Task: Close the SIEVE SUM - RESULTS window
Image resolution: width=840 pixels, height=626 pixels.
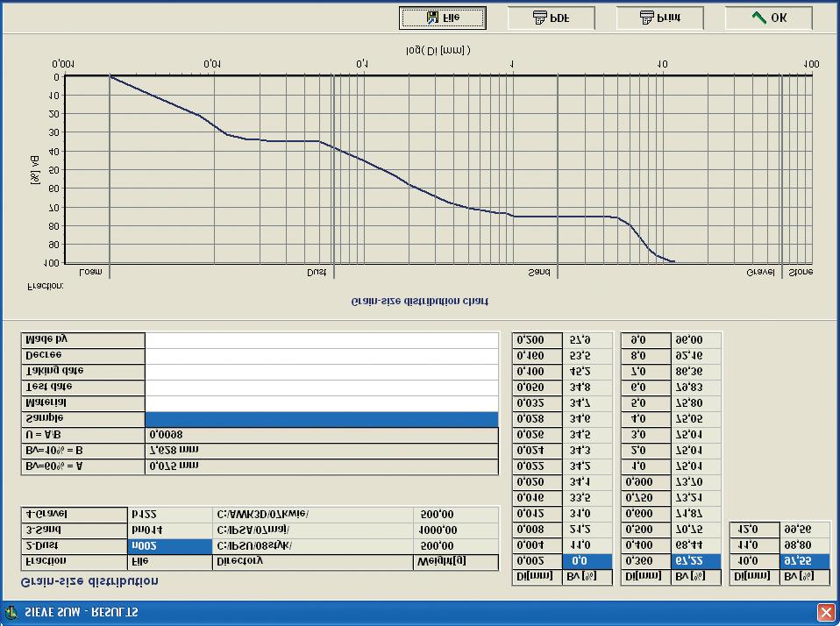Action: point(826,612)
